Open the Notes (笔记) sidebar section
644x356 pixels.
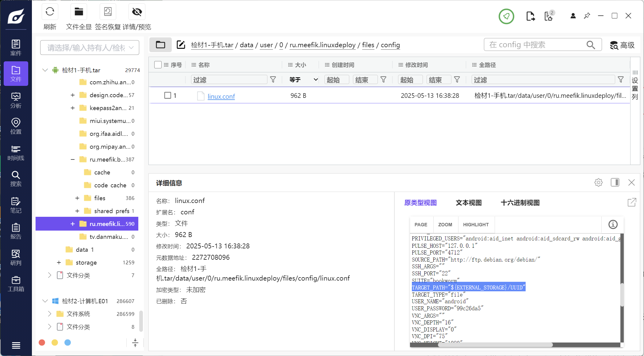point(16,205)
